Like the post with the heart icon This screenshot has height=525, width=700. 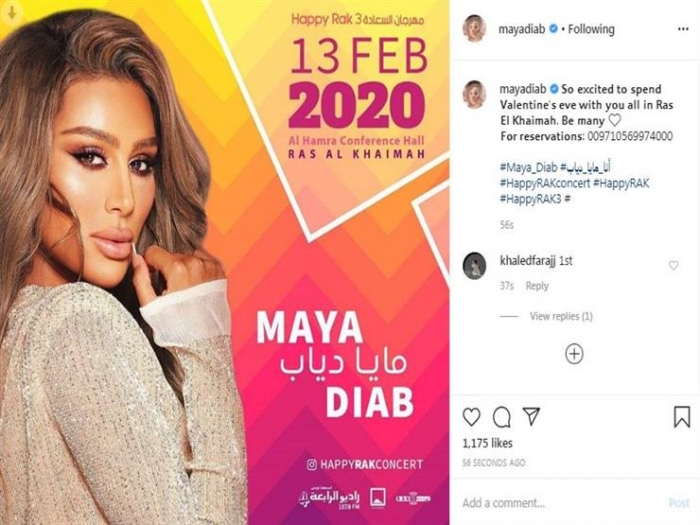coord(471,417)
